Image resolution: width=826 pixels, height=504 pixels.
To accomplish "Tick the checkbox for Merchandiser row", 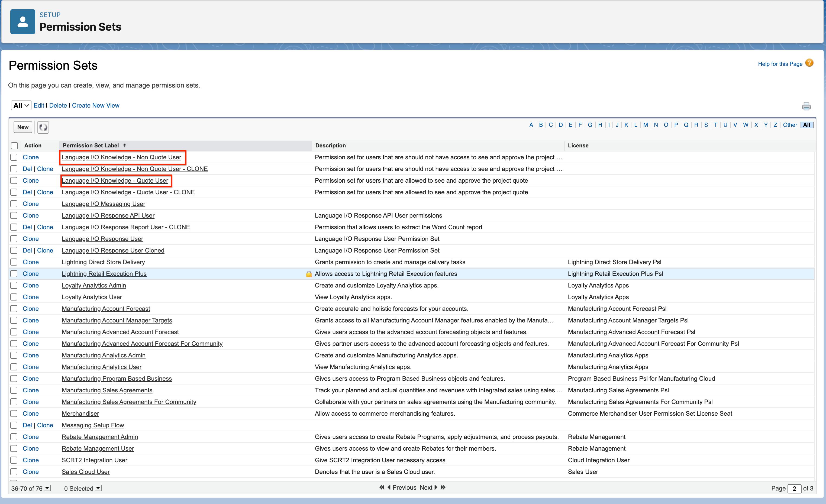I will (x=14, y=413).
